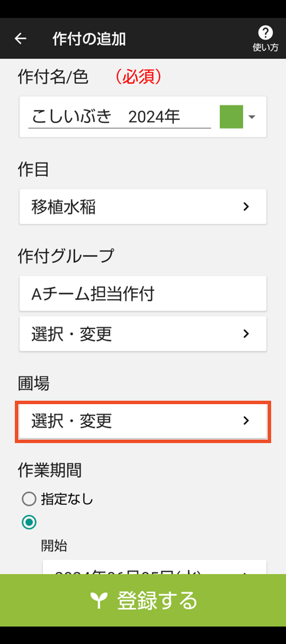
Task: Open the 開始 start date picker
Action: click(x=154, y=567)
